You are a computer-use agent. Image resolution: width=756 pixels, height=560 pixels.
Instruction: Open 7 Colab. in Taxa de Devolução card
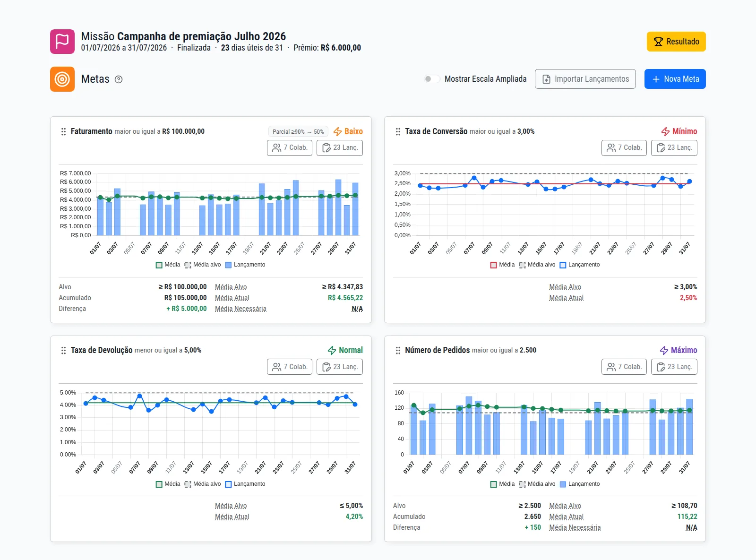click(x=290, y=367)
